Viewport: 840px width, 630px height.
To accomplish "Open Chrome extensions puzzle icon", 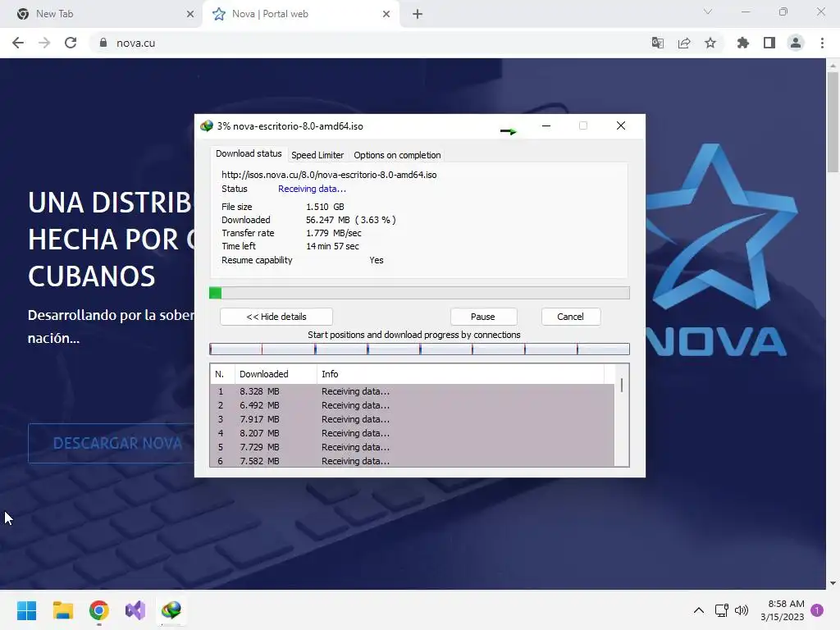I will pos(742,43).
